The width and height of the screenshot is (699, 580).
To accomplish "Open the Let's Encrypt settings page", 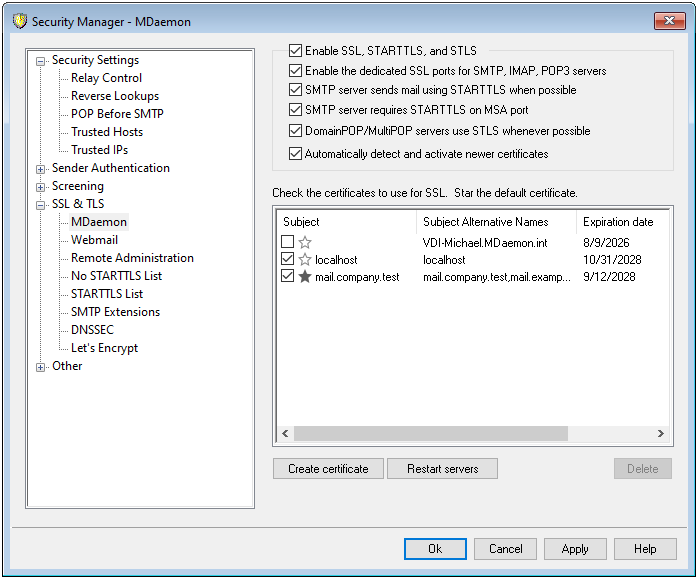I will pos(104,348).
